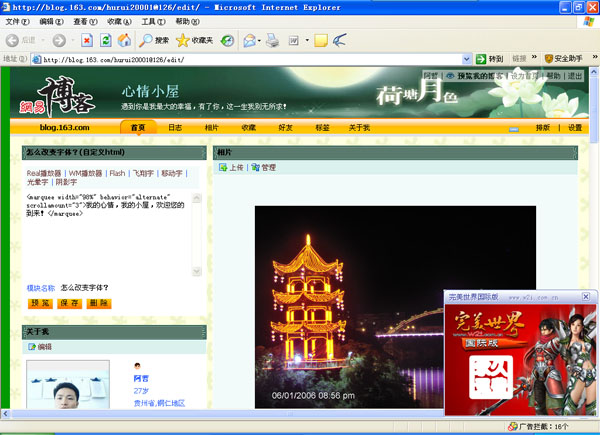
Task: Refresh the page with toolbar icon
Action: (x=106, y=40)
